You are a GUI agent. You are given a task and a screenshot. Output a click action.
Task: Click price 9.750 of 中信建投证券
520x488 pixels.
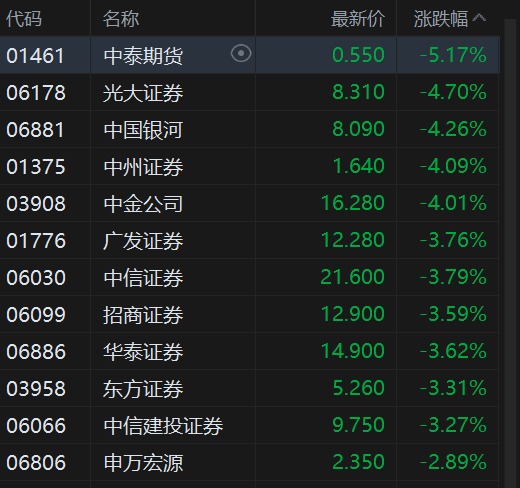(x=359, y=425)
